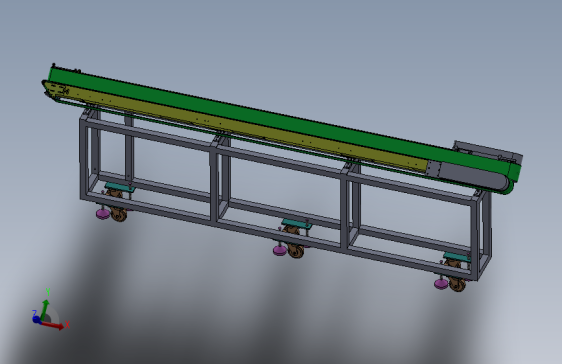Select the teal mounting plate at the frame's left end
This screenshot has width=562, height=364.
click(x=120, y=187)
